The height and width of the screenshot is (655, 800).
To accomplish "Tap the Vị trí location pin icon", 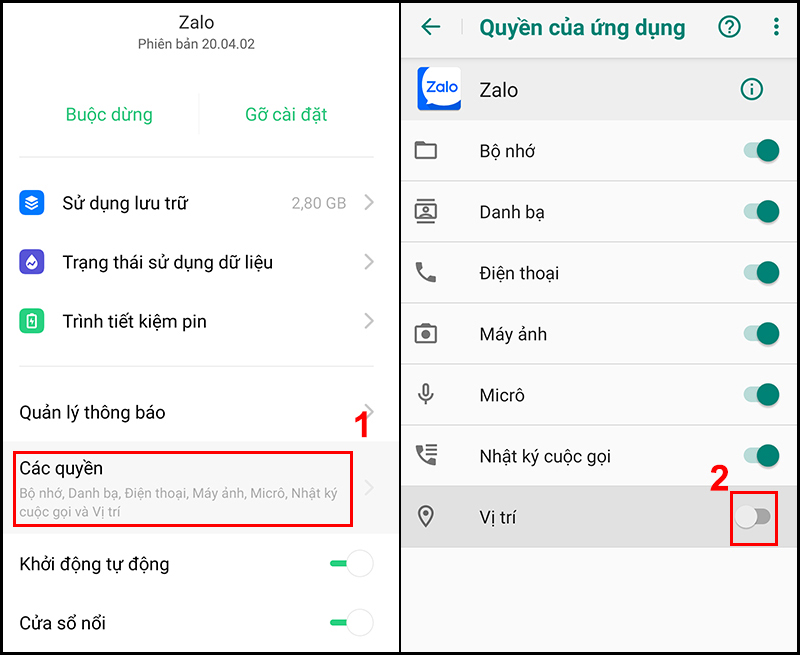I will click(x=426, y=516).
